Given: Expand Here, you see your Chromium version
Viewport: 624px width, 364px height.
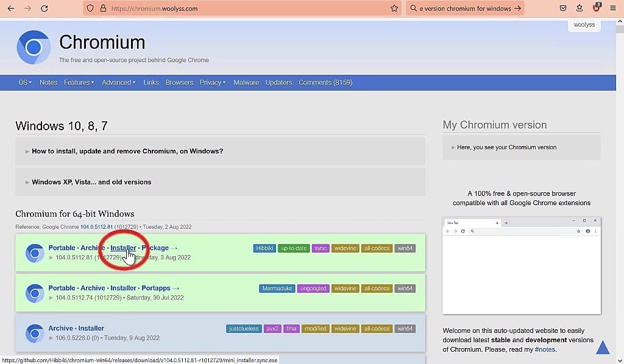Looking at the screenshot, I should pyautogui.click(x=522, y=147).
